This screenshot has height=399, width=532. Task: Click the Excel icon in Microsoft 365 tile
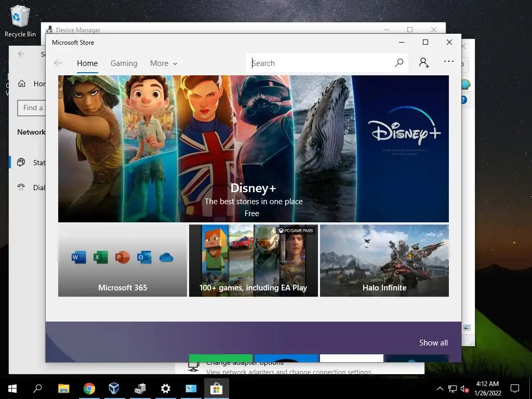point(100,257)
